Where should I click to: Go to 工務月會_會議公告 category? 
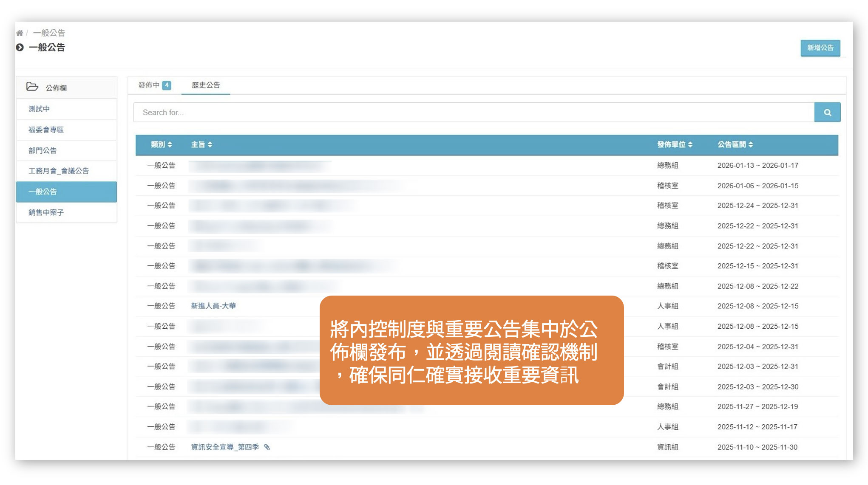click(59, 171)
